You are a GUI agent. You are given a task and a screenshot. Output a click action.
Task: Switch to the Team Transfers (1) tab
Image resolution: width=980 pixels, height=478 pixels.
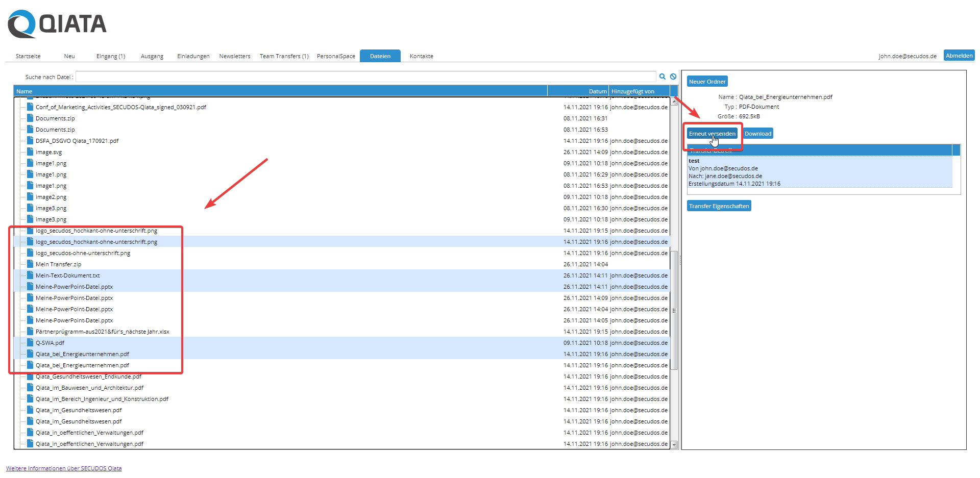coord(284,56)
